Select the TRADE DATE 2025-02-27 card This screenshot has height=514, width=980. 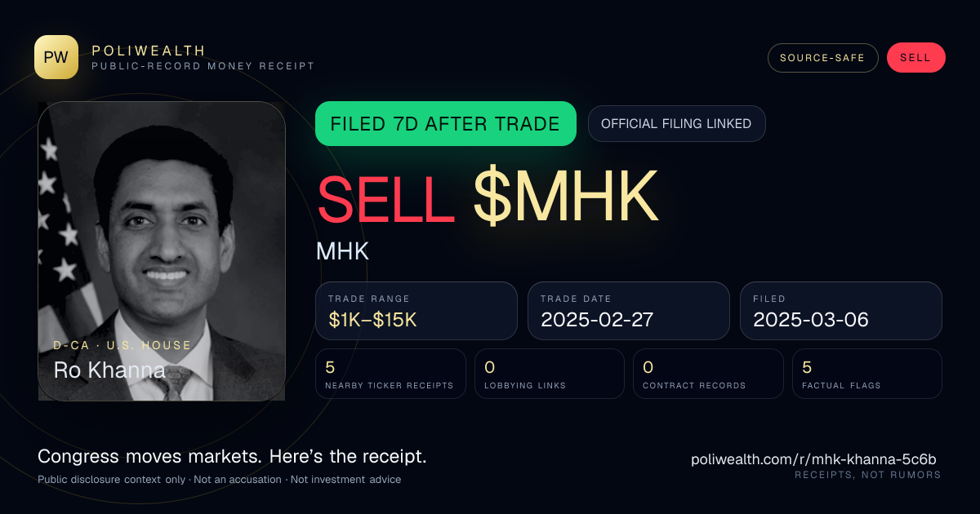629,311
